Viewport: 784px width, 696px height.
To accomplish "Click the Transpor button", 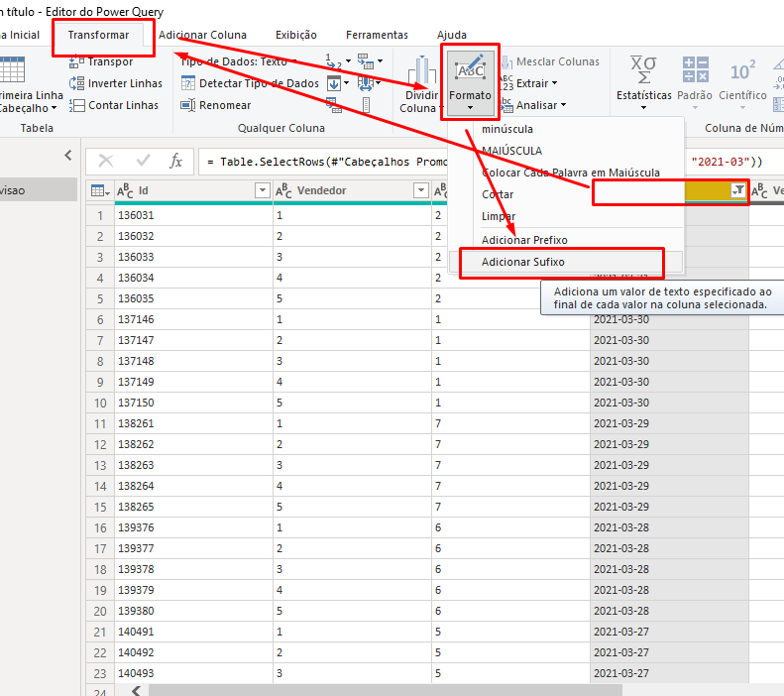I will click(101, 61).
